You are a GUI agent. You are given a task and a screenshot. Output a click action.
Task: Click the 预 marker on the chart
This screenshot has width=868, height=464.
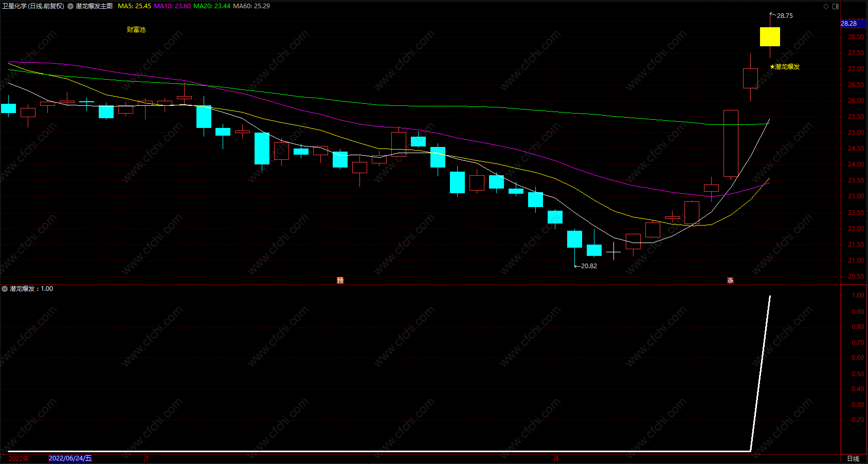(x=340, y=280)
